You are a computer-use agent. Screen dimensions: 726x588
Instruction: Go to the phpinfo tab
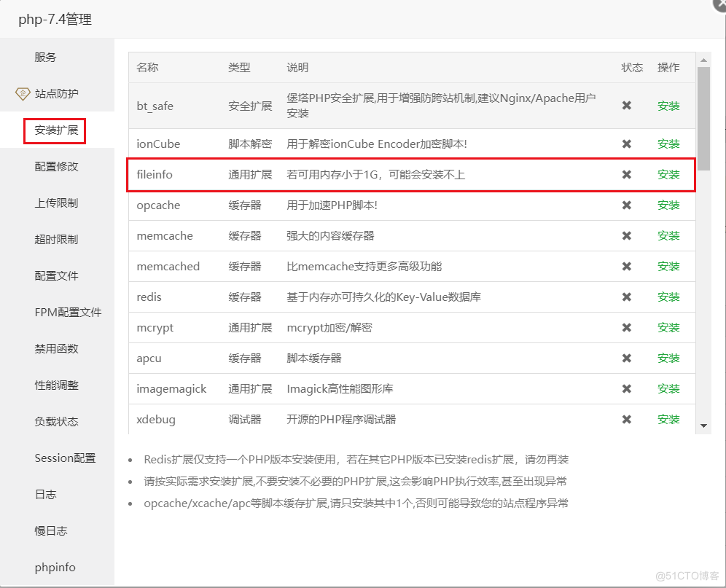(x=55, y=568)
